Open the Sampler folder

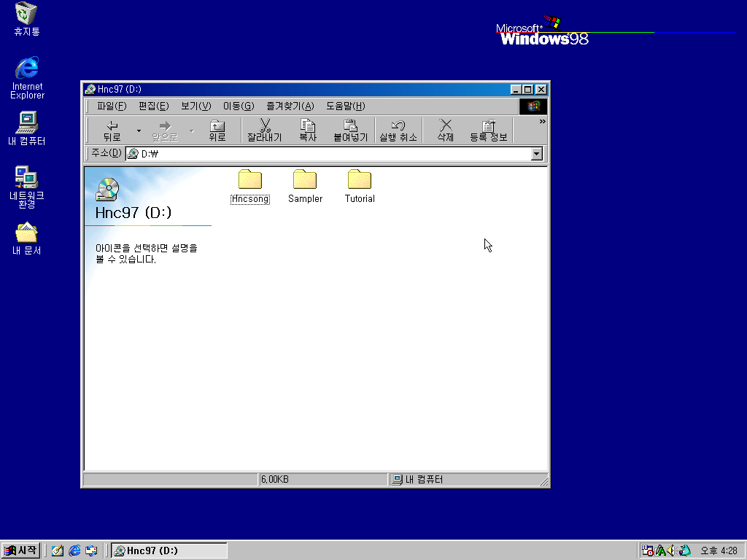tap(305, 187)
